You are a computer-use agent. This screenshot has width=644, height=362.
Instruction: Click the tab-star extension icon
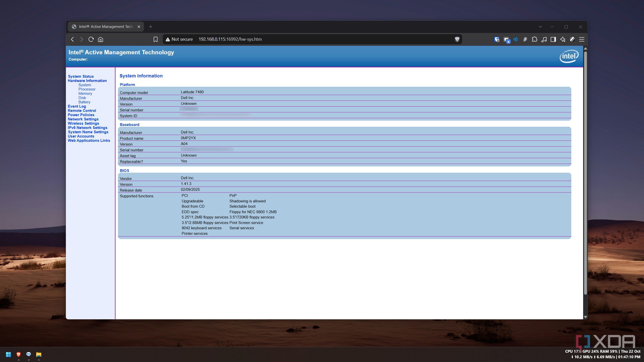(x=506, y=40)
